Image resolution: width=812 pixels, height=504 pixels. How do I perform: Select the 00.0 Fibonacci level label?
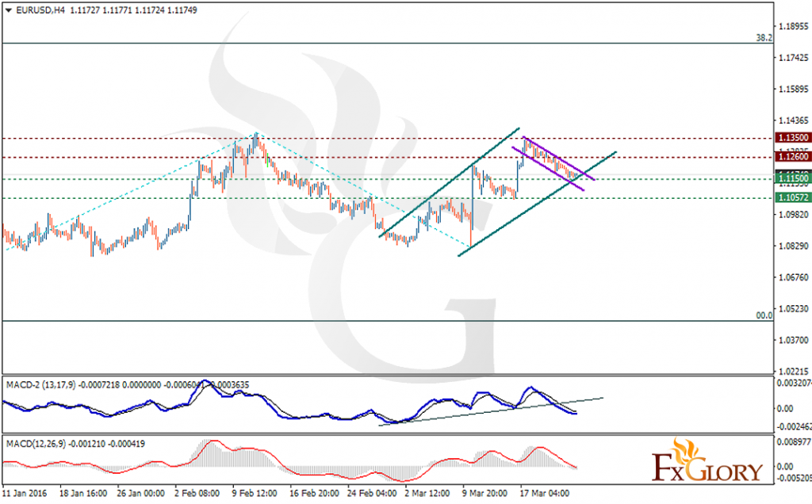pos(764,315)
